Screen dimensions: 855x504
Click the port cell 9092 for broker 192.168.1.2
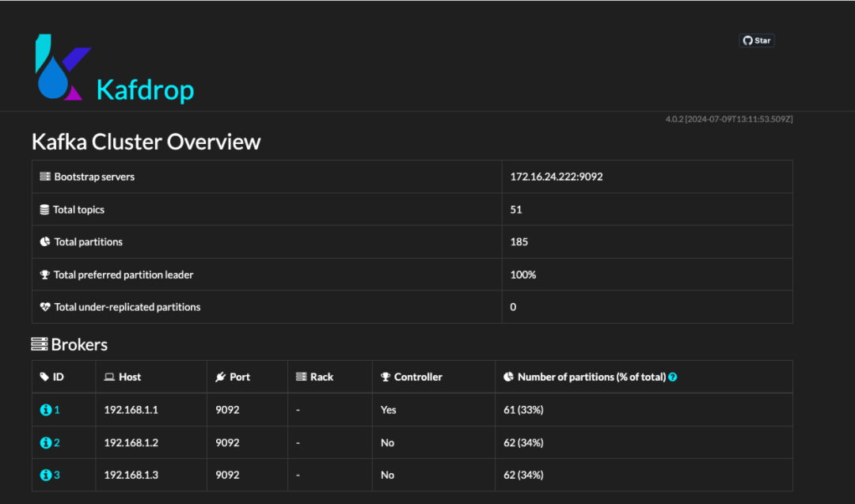coord(227,442)
